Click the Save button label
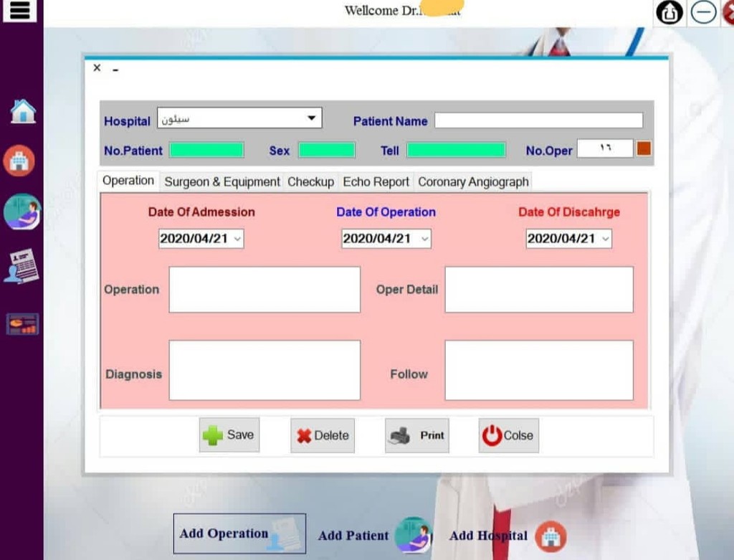The height and width of the screenshot is (560, 734). [x=241, y=435]
